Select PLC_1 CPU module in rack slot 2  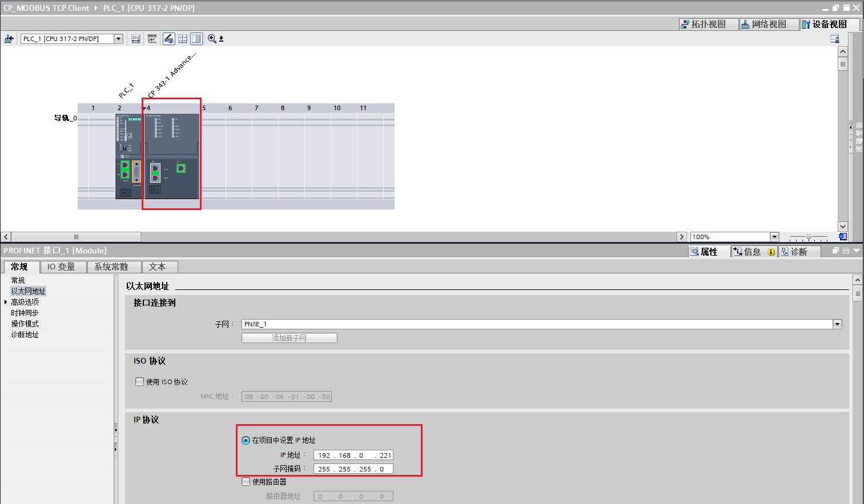coord(128,156)
